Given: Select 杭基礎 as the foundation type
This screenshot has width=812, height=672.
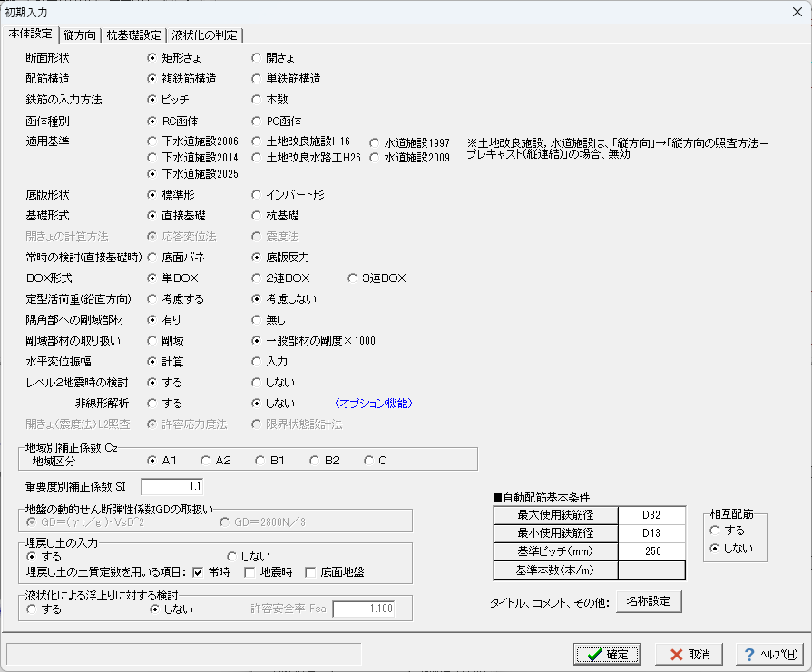Looking at the screenshot, I should coord(258,216).
